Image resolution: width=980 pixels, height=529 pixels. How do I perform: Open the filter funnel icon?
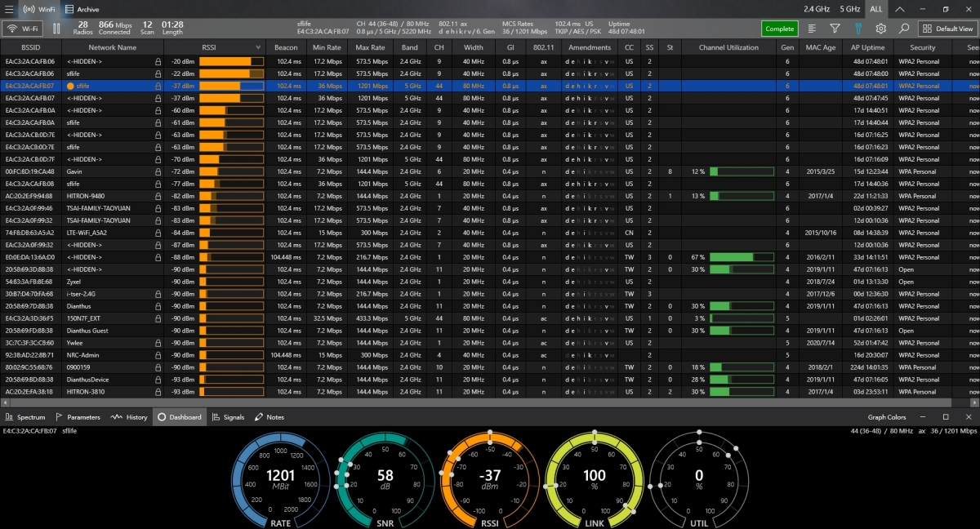click(835, 29)
